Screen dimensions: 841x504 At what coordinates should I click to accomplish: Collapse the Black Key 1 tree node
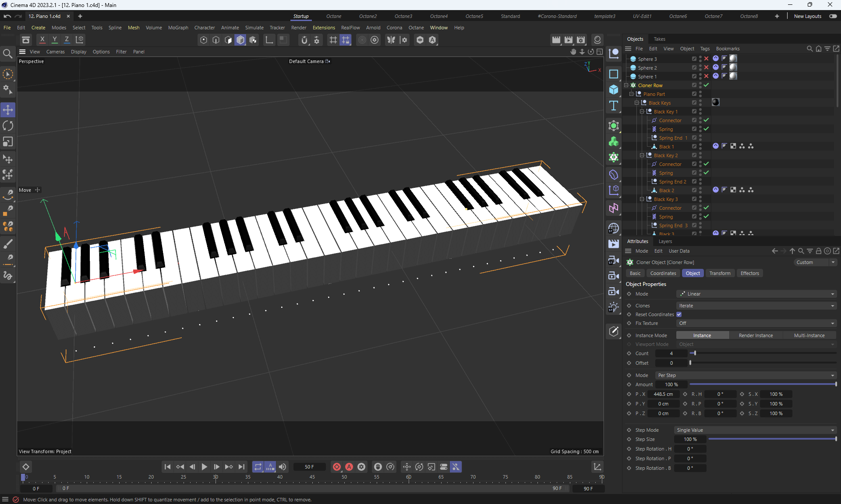click(x=642, y=112)
